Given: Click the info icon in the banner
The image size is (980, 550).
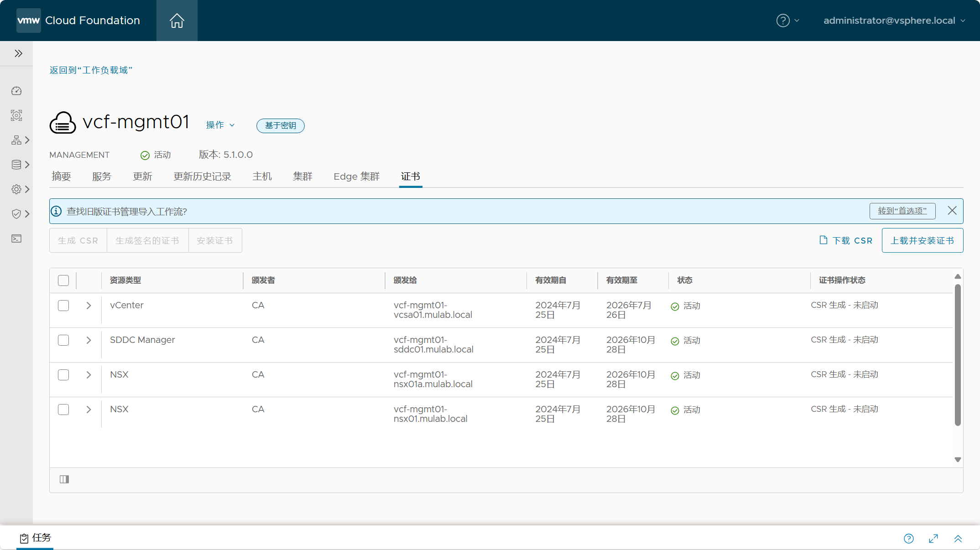Looking at the screenshot, I should tap(56, 211).
